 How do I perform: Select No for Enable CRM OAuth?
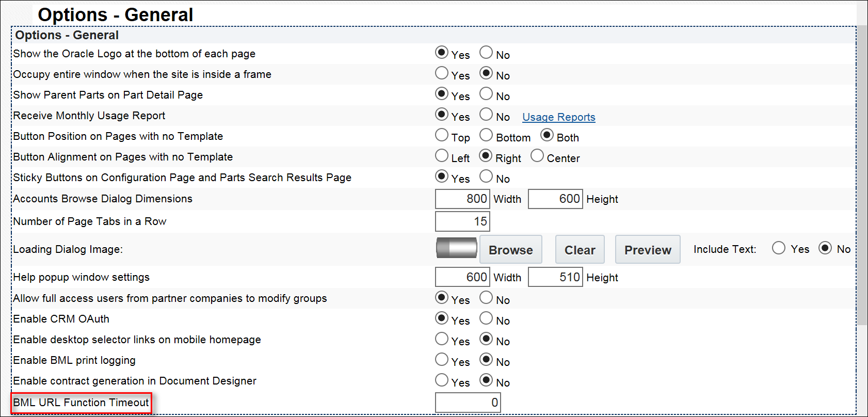click(486, 318)
